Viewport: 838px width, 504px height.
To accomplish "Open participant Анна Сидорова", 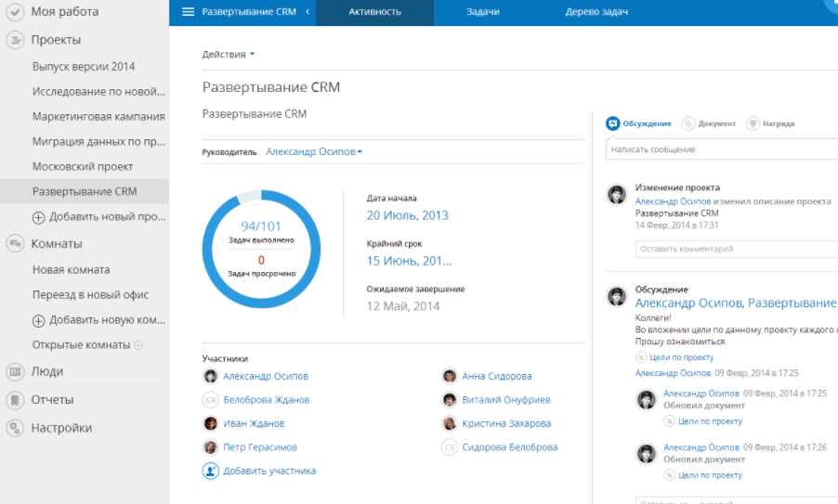I will point(497,377).
